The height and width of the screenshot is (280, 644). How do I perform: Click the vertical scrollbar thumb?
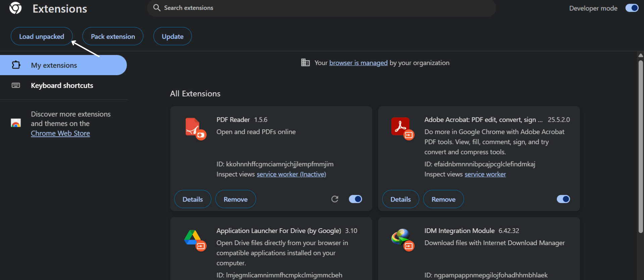click(x=641, y=146)
